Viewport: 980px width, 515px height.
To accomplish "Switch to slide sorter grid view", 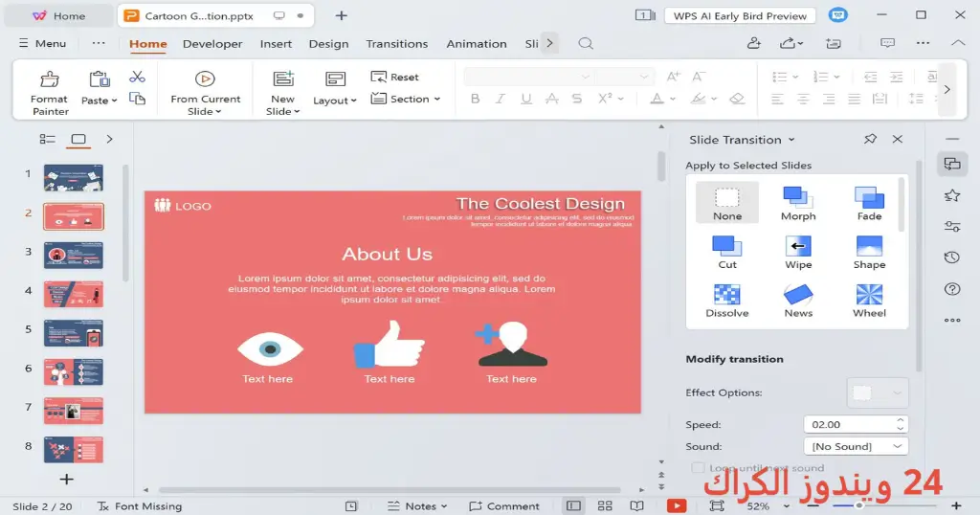I will tap(605, 505).
